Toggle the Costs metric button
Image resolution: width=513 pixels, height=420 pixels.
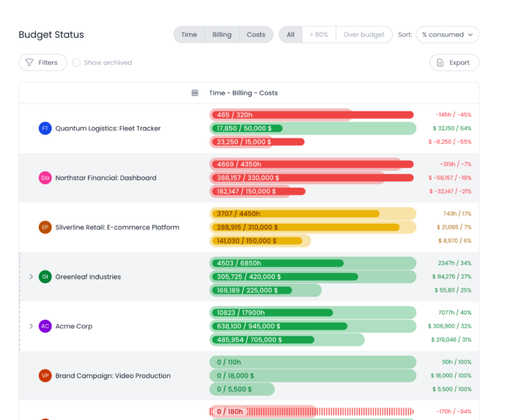256,34
